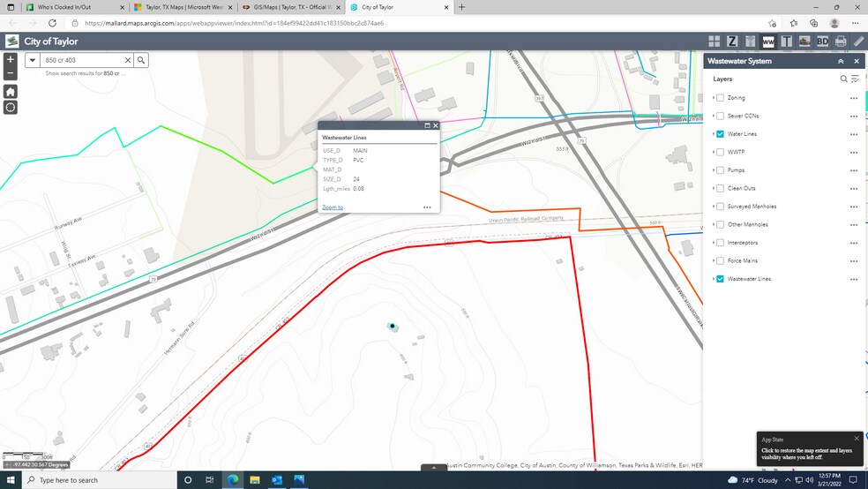Viewport: 868px width, 489px height.
Task: Collapse the Wastewater System panel
Action: 841,62
